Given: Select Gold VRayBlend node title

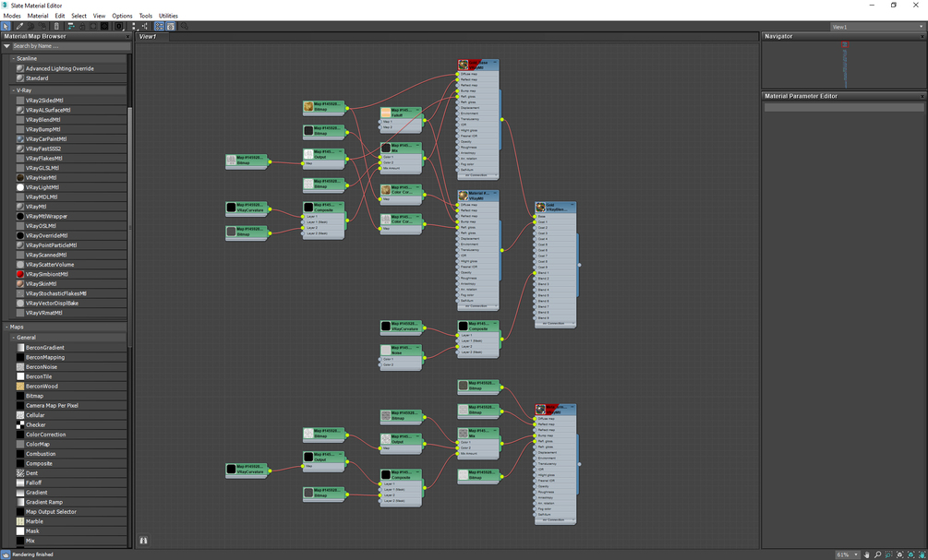Looking at the screenshot, I should (555, 207).
